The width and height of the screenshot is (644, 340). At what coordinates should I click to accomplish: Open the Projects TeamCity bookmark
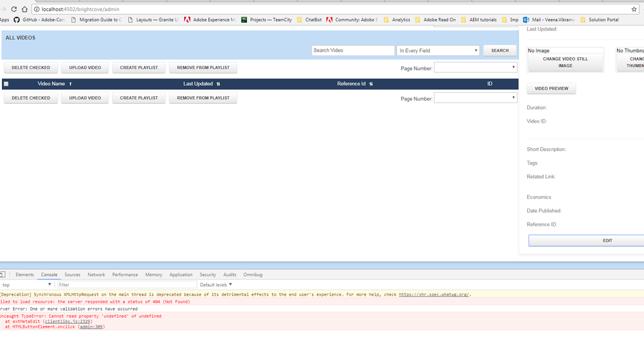tap(266, 20)
